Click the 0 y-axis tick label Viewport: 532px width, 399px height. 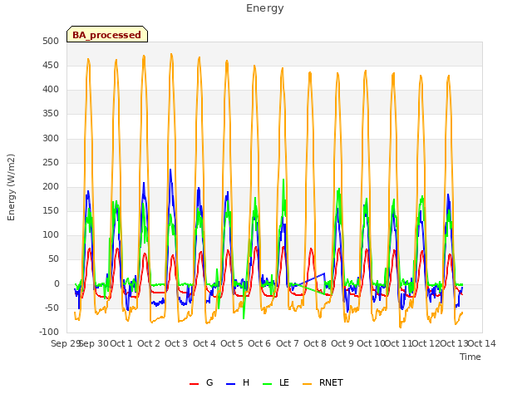pos(57,284)
